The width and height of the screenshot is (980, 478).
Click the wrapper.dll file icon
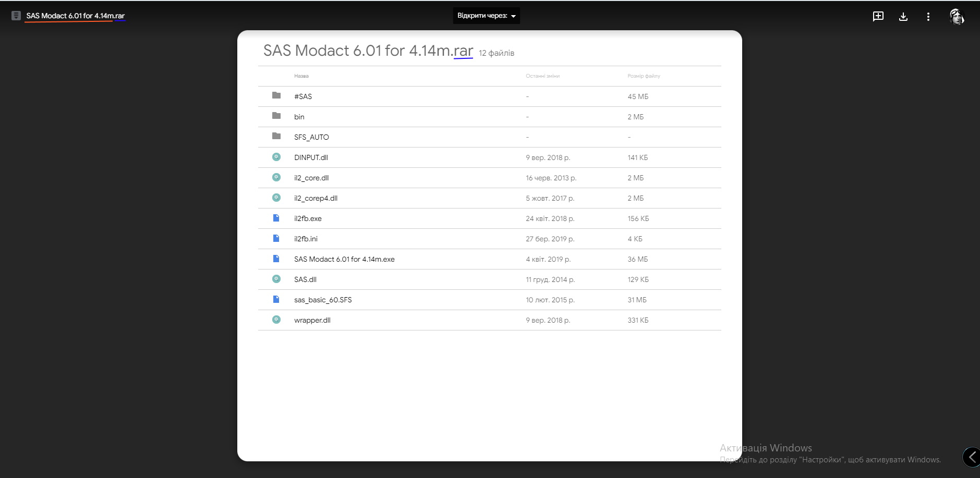point(276,320)
